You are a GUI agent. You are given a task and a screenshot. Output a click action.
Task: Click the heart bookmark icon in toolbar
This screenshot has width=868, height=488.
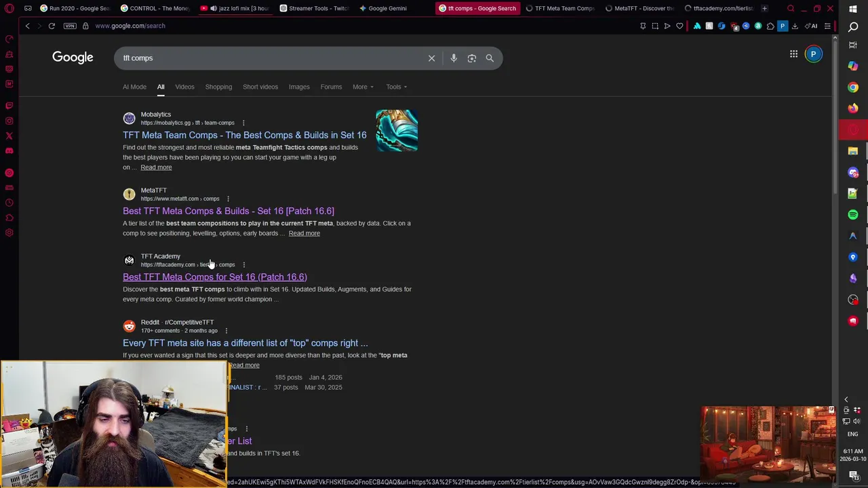[679, 26]
